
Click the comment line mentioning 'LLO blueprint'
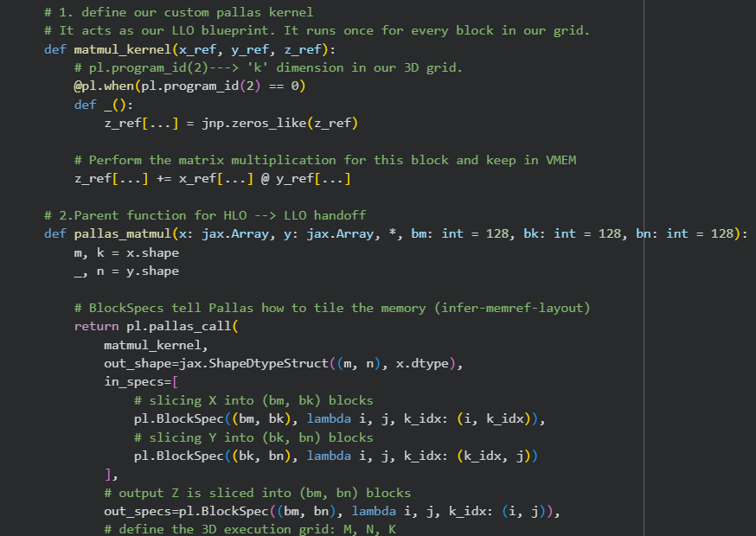tap(317, 30)
